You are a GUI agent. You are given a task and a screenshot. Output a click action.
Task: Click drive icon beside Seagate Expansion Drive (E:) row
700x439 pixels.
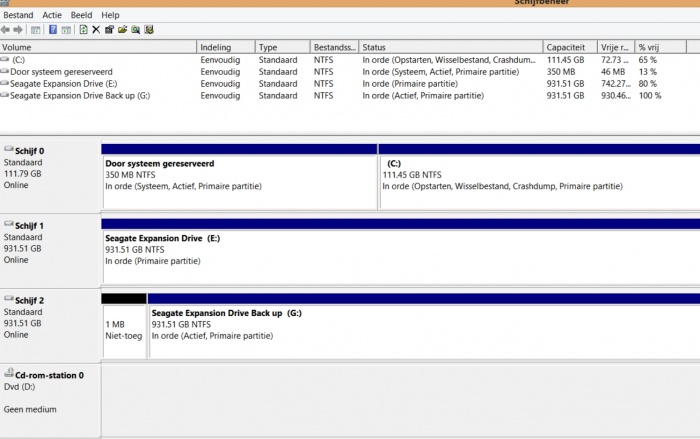[x=4, y=84]
